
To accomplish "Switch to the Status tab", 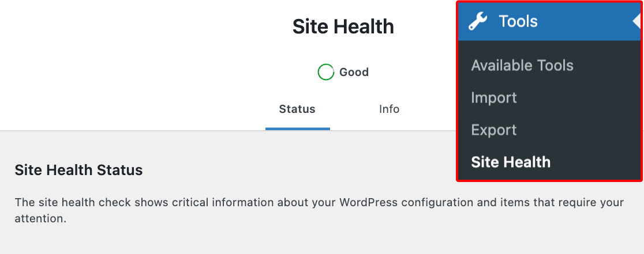I will (297, 109).
